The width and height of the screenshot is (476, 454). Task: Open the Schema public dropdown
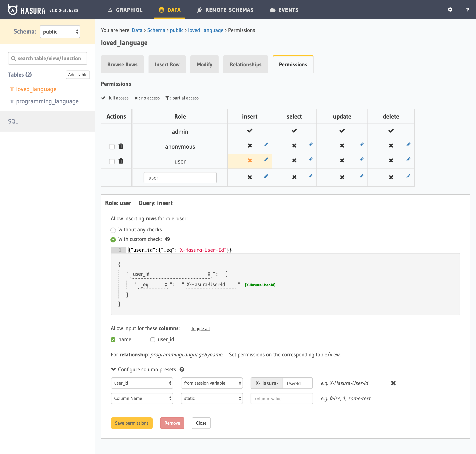tap(60, 32)
